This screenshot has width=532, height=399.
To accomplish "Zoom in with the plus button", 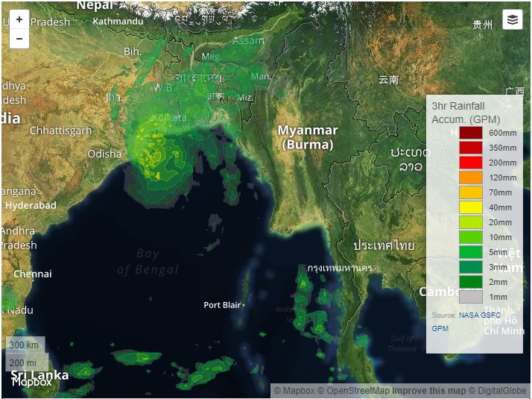I will pyautogui.click(x=19, y=19).
